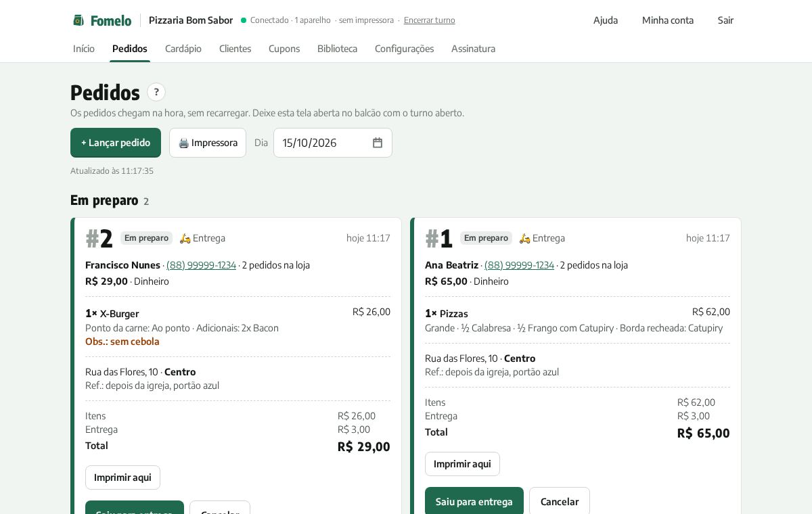Mark order #1 as Saiu para entrega
This screenshot has height=514, width=812.
(474, 502)
